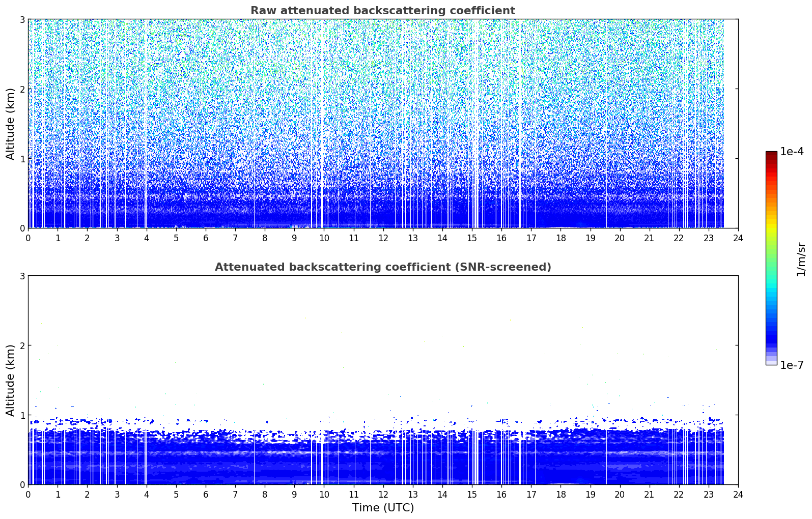The height and width of the screenshot is (519, 812).
Task: Click the top plot's 'Altitude (km)' label
Action: click(x=10, y=124)
